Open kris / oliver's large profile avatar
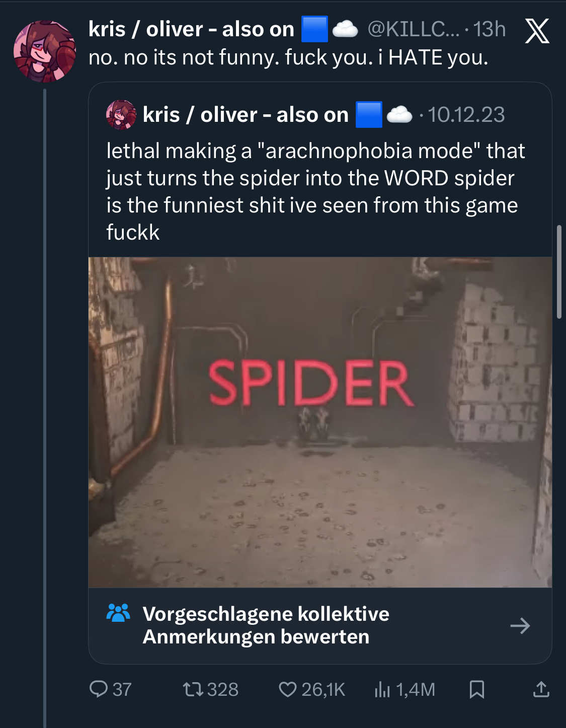The image size is (566, 728). [x=45, y=51]
